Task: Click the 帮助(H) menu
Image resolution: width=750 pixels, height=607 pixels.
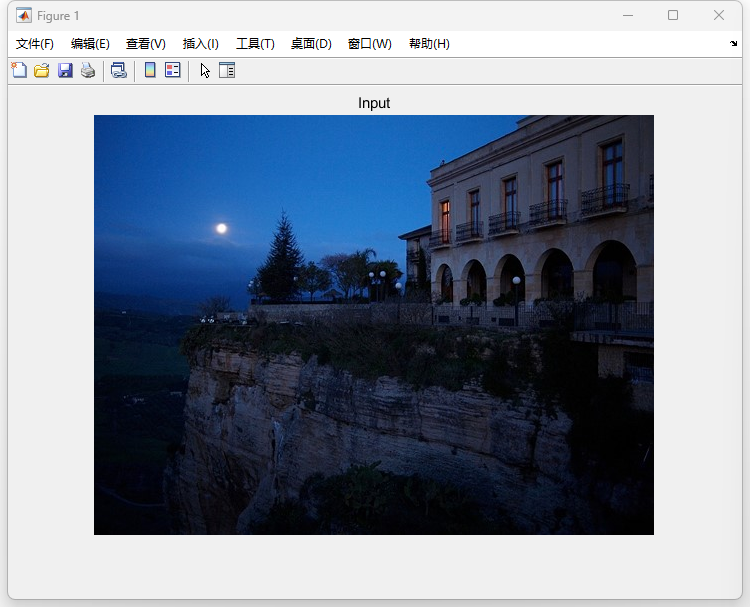Action: click(x=429, y=44)
